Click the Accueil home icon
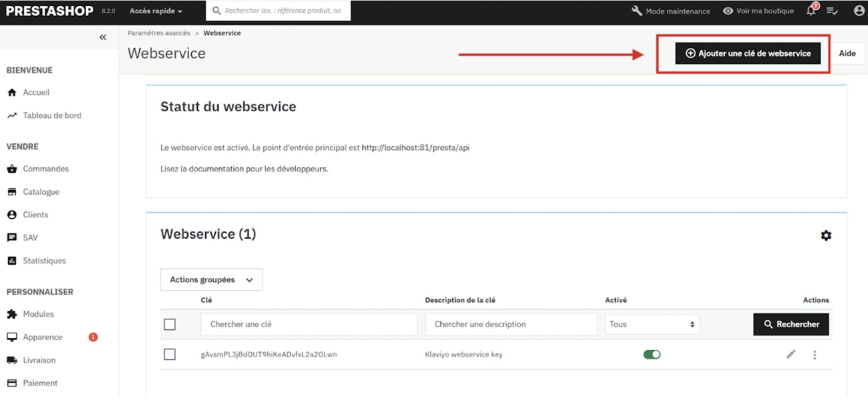The width and height of the screenshot is (868, 410). tap(12, 93)
